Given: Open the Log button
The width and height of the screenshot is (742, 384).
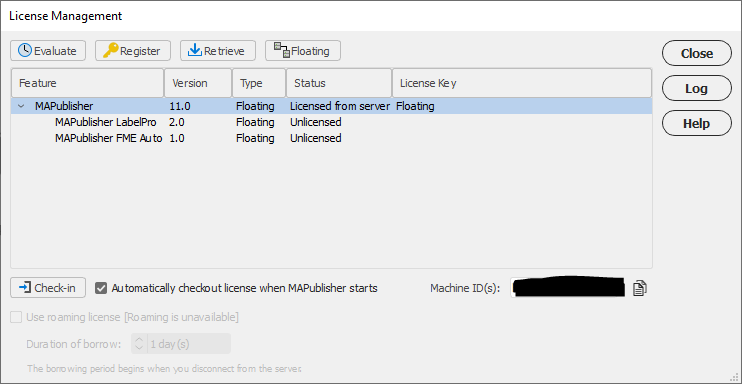Looking at the screenshot, I should click(x=697, y=89).
